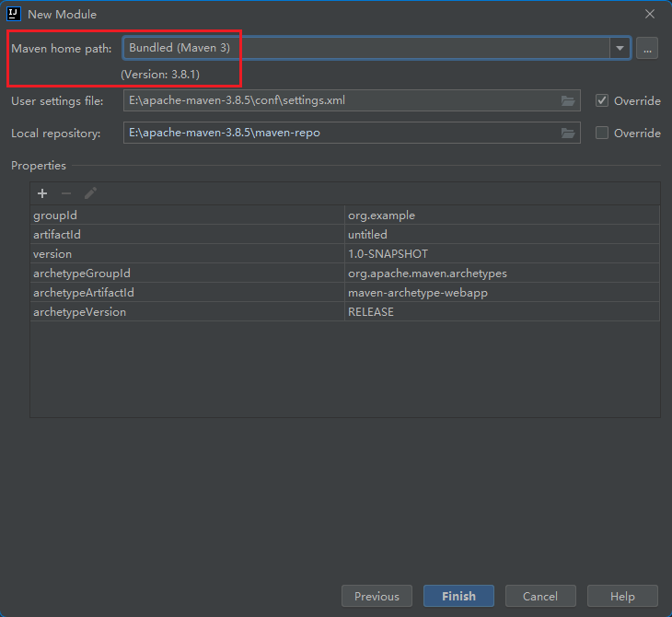Open Help for the dialog
This screenshot has width=672, height=617.
[x=622, y=596]
